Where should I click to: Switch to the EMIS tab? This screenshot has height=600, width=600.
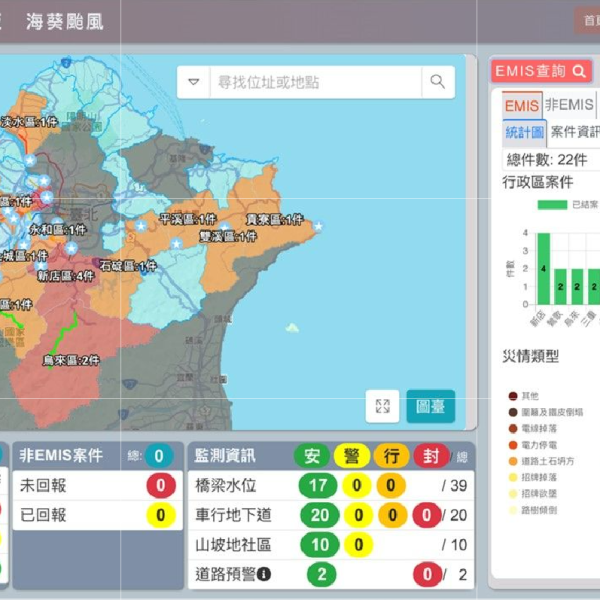[x=522, y=105]
